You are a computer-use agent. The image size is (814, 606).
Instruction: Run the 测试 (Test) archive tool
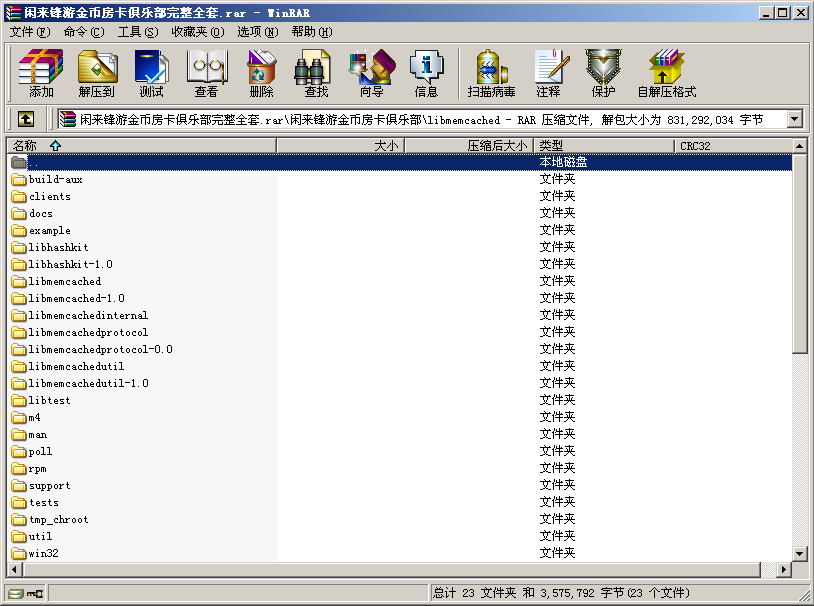pos(151,73)
